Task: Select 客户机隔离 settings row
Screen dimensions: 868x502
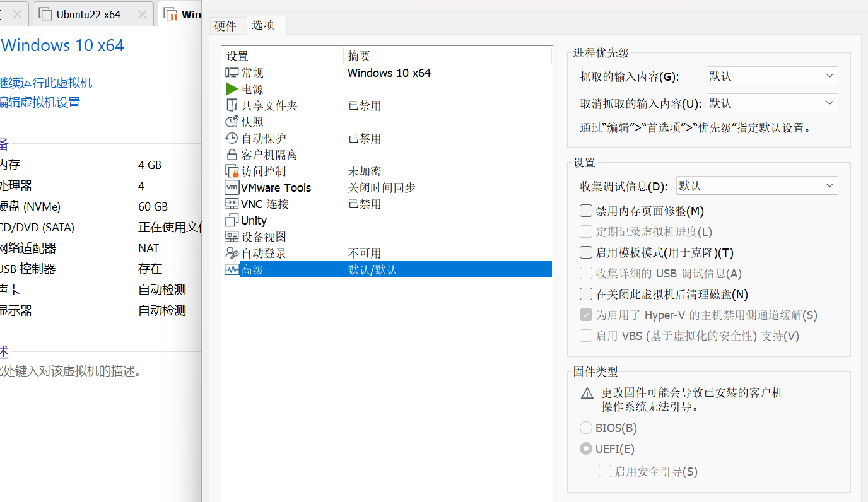Action: point(387,155)
